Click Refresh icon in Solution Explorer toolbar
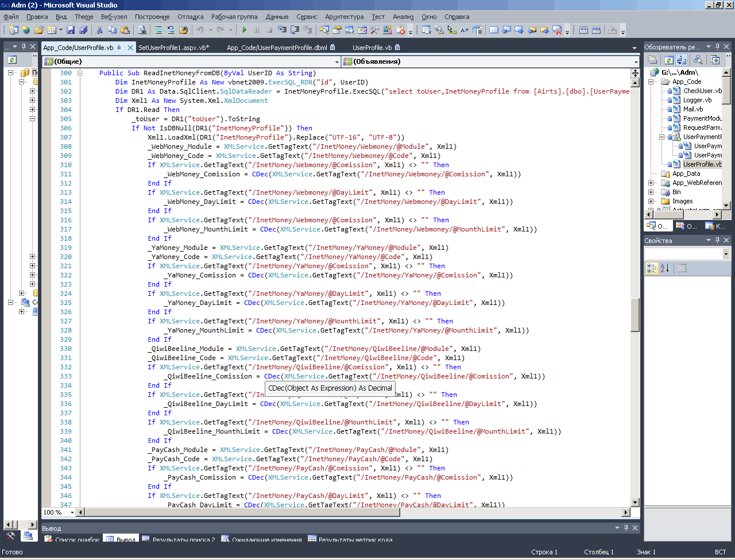The width and height of the screenshot is (735, 560). tap(668, 60)
